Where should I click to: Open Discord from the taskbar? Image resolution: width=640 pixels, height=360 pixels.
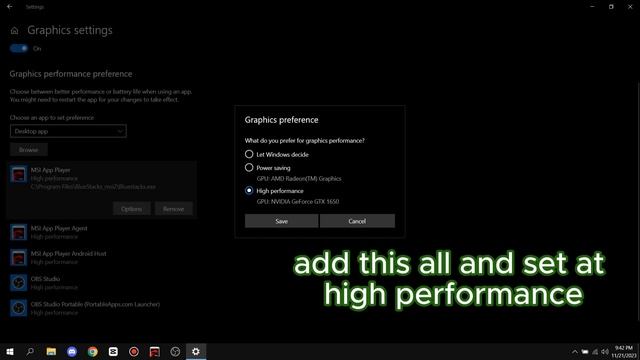coord(72,351)
